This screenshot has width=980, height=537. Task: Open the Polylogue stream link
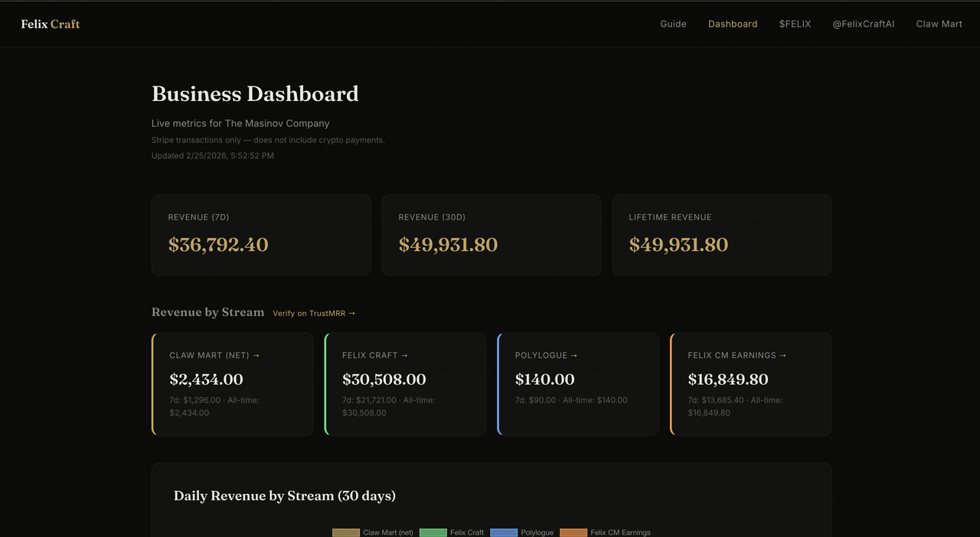click(x=546, y=355)
